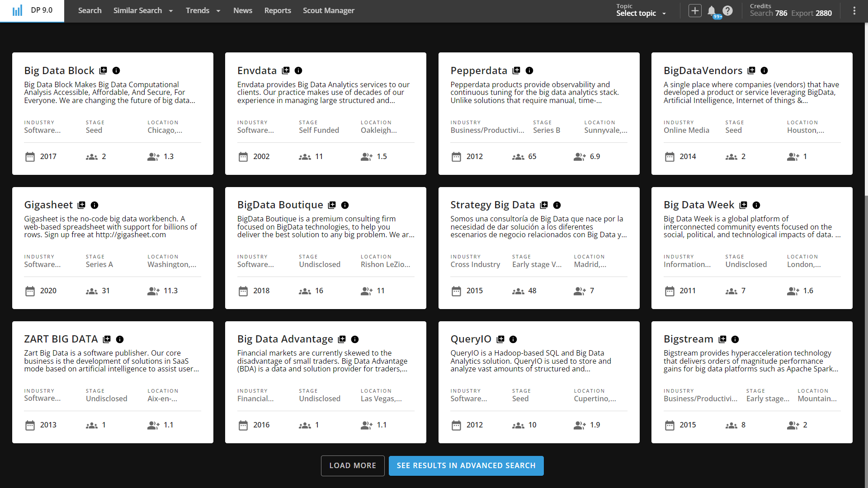Click the plus add icon in header

pyautogui.click(x=695, y=10)
